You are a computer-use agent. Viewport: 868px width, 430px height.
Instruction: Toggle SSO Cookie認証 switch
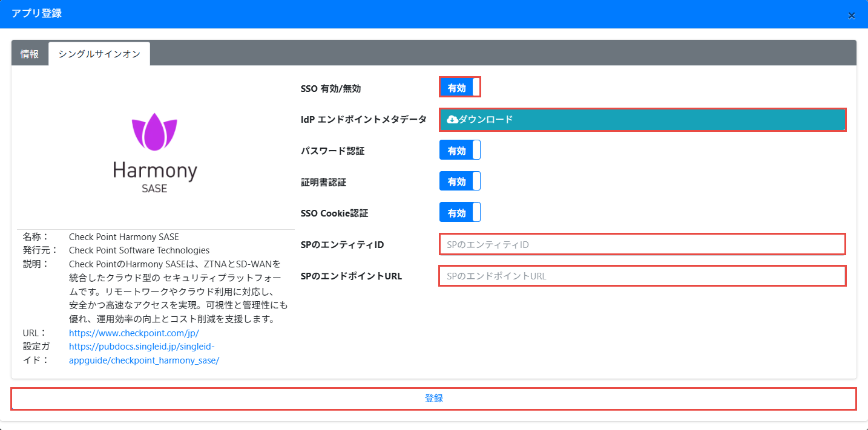pos(459,213)
